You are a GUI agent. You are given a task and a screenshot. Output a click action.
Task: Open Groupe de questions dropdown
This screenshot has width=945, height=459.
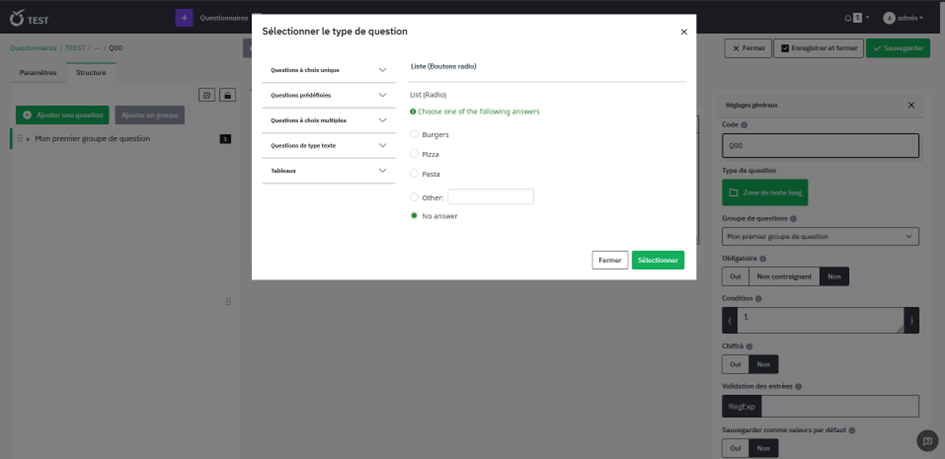point(819,237)
